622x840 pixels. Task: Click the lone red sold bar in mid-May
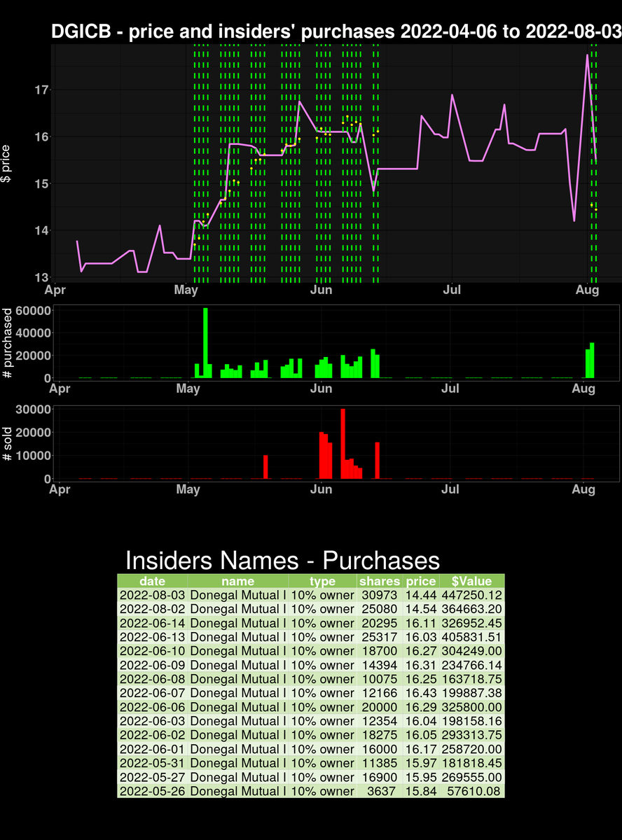click(x=265, y=467)
